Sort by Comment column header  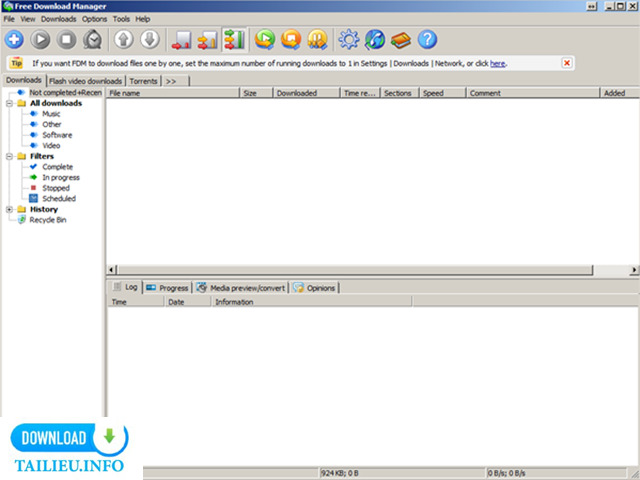[533, 93]
